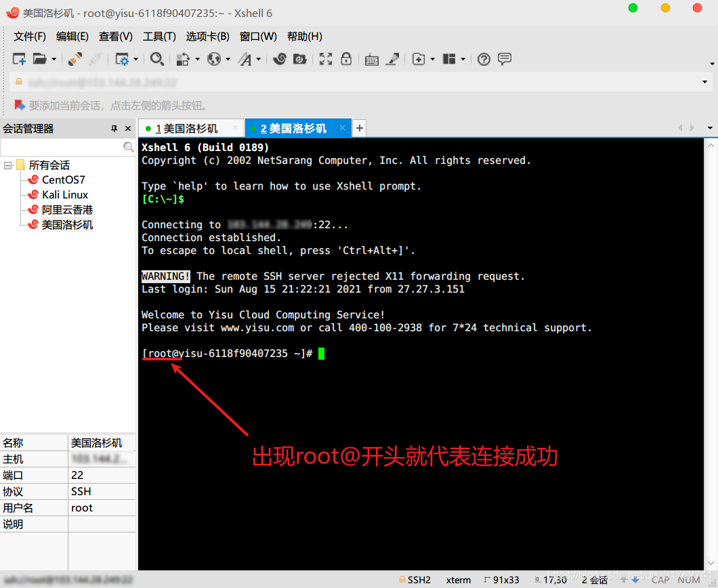Click the feedback speech bubble icon
Image resolution: width=718 pixels, height=588 pixels.
tap(505, 59)
